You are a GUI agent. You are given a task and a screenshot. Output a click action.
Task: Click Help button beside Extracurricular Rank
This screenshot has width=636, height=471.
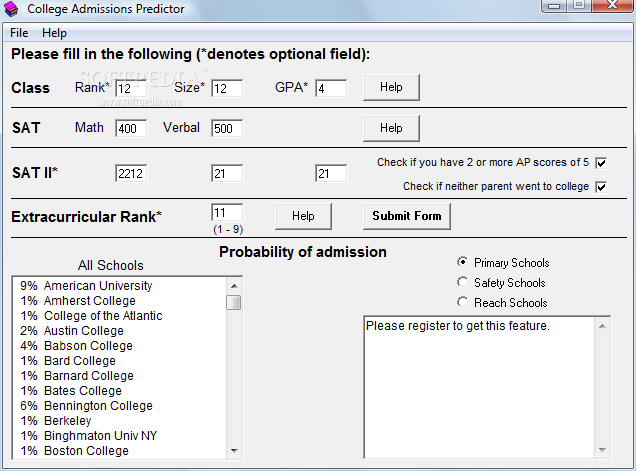coord(303,216)
